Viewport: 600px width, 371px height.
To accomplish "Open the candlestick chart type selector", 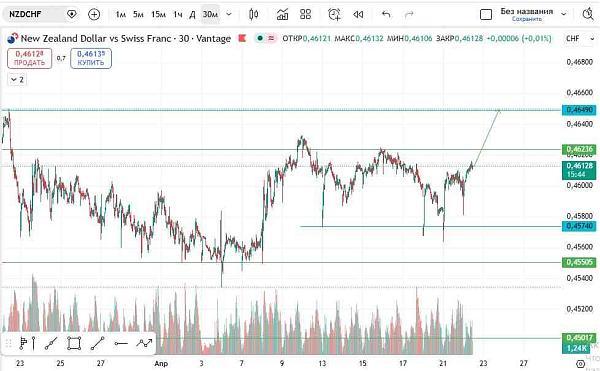I will [x=253, y=15].
